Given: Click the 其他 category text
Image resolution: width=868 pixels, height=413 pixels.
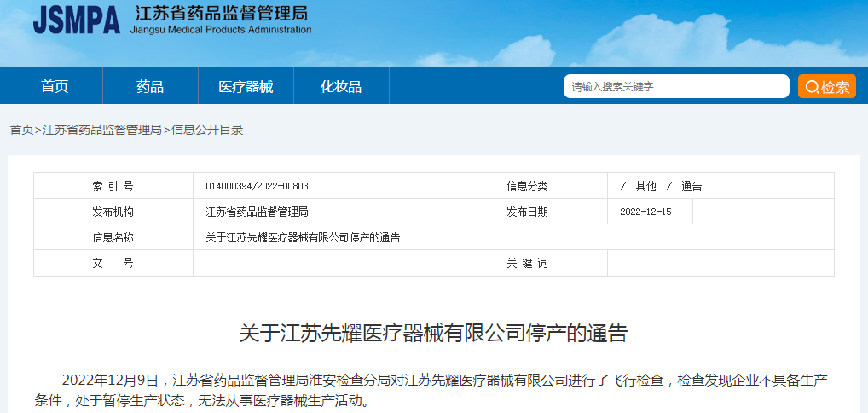Looking at the screenshot, I should 645,186.
